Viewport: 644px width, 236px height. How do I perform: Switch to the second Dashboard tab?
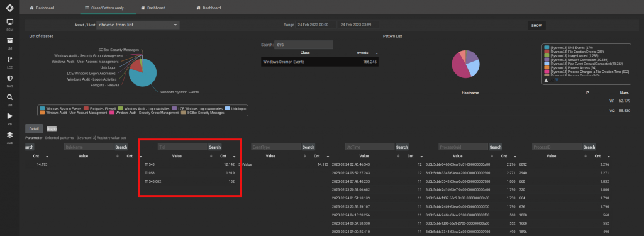click(x=153, y=8)
